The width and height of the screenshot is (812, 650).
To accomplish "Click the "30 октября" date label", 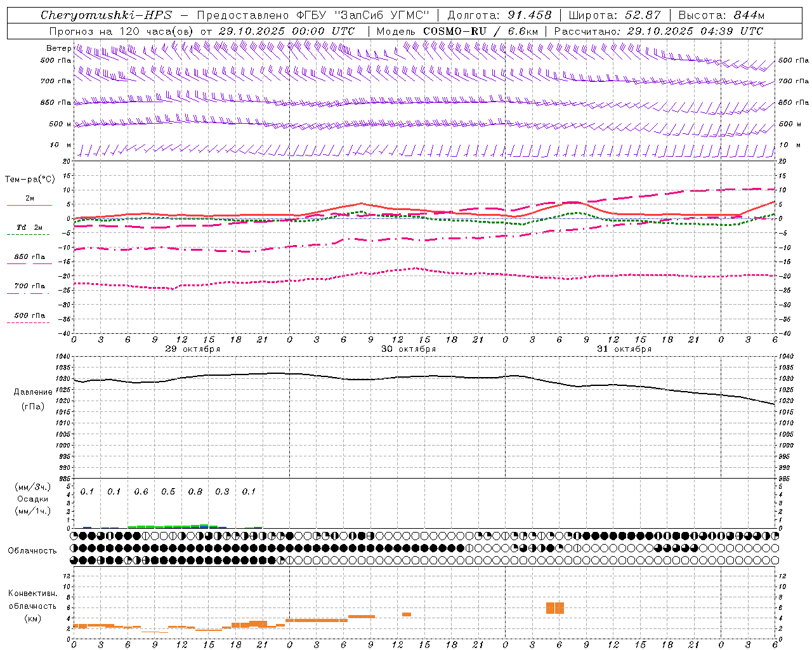I will [409, 349].
